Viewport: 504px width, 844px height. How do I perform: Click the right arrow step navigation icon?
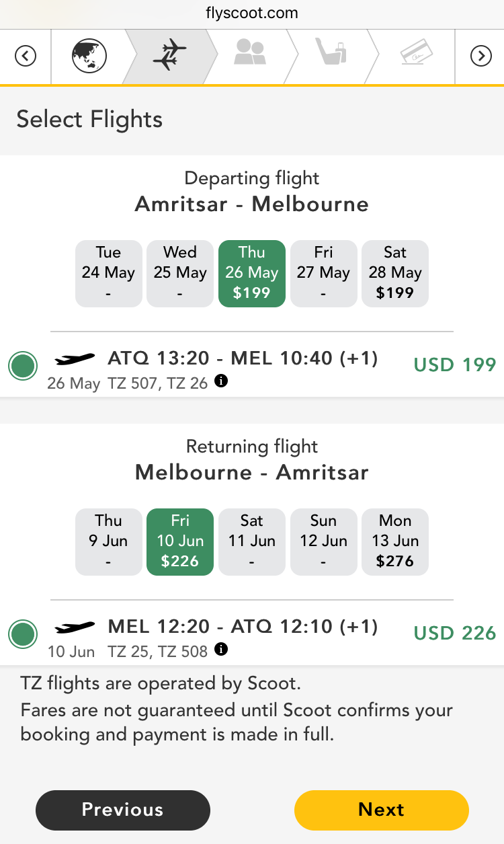coord(480,56)
